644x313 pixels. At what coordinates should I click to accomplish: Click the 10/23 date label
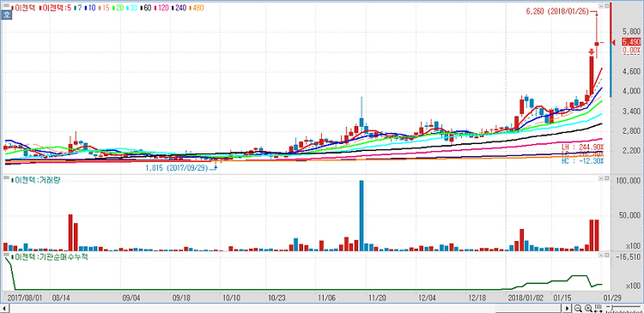pos(276,297)
